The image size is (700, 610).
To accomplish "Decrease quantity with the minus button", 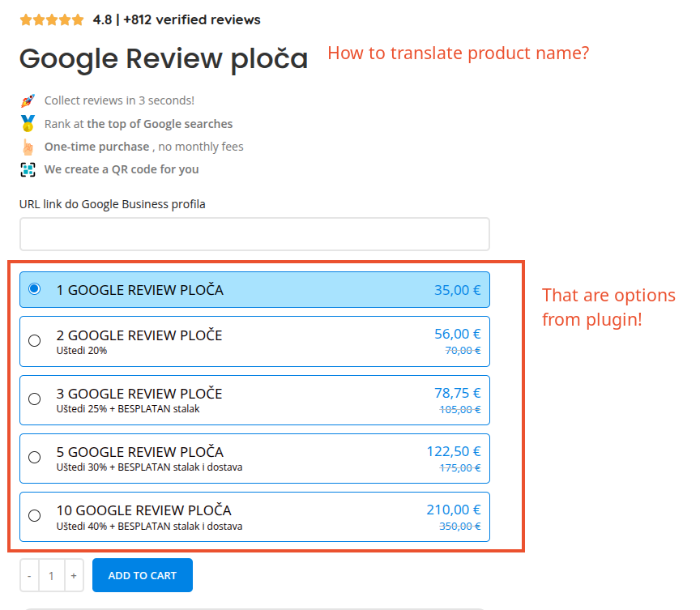I will coord(29,576).
